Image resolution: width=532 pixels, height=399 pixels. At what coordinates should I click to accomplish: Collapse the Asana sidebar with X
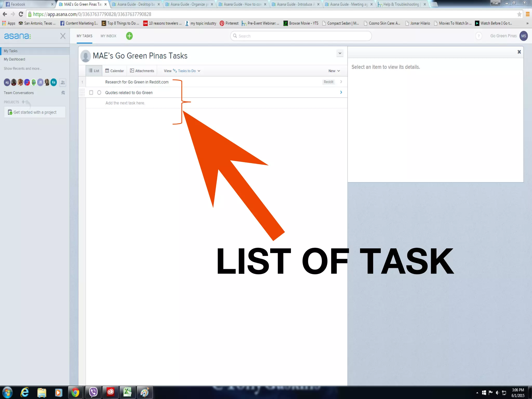tap(63, 36)
